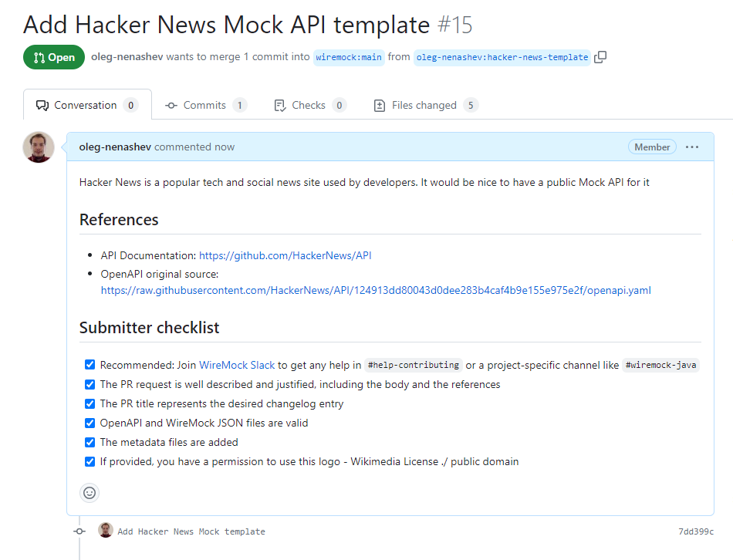The image size is (733, 560).
Task: Toggle the Join WireMock Slack checkbox
Action: [x=90, y=365]
